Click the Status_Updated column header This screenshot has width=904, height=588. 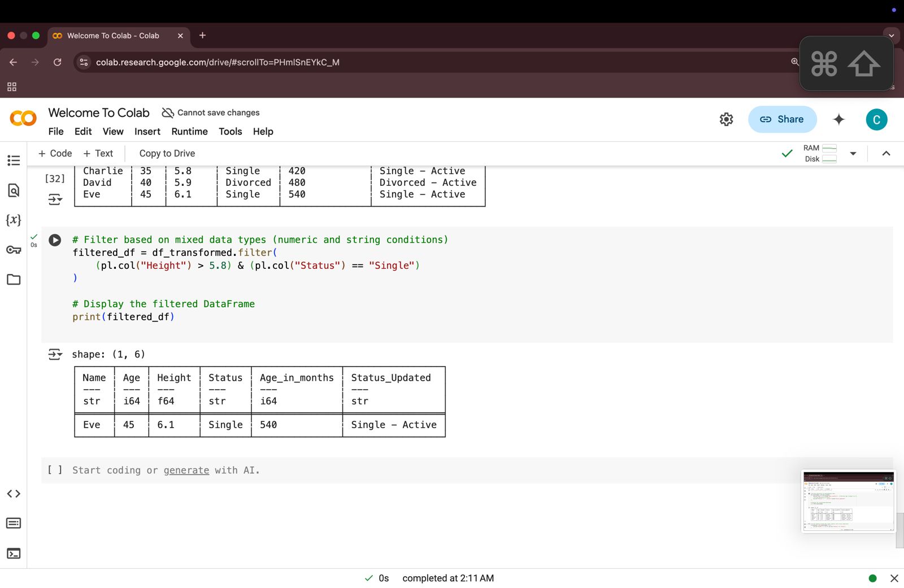[x=391, y=377]
